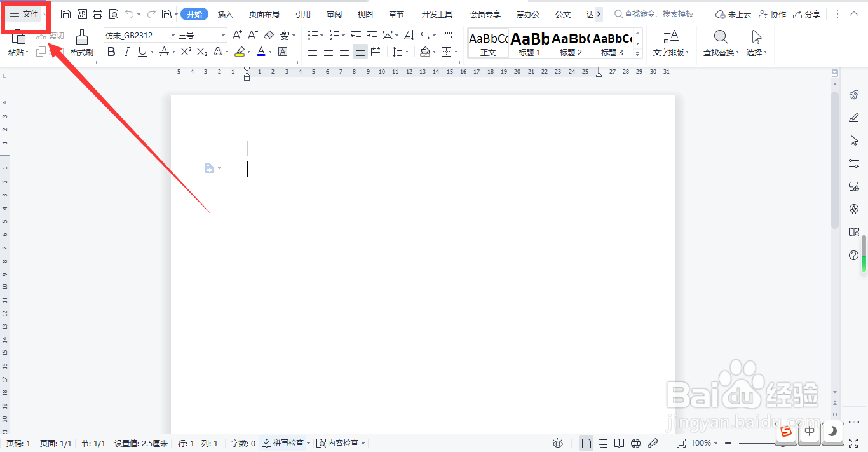Toggle Underline formatting

pyautogui.click(x=142, y=51)
